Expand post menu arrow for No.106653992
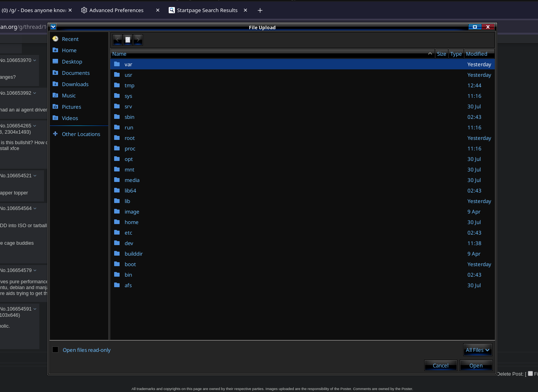This screenshot has height=392, width=538. [35, 93]
